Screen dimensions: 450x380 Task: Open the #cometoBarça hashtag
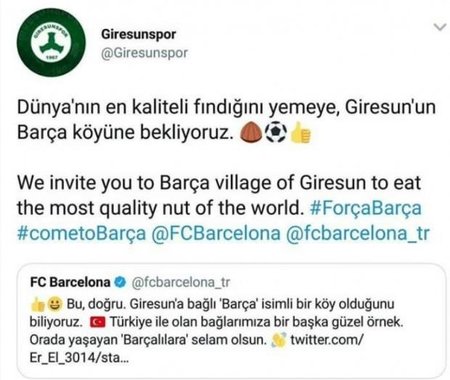82,233
